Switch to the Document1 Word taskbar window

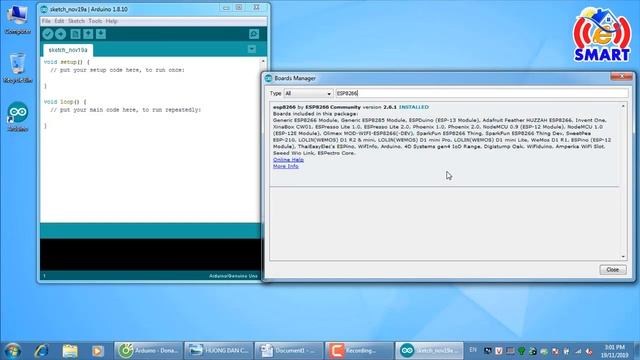click(x=289, y=351)
